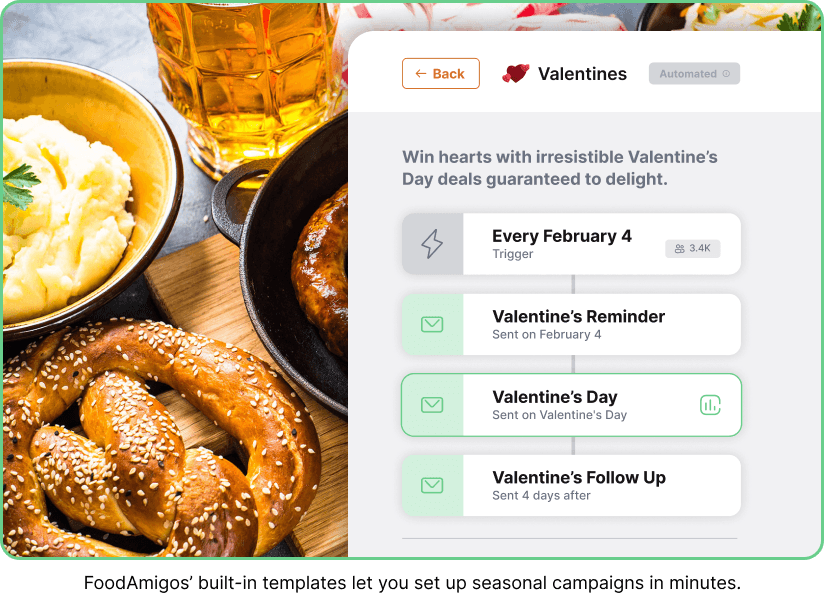The image size is (824, 593).
Task: Open the Every February 4 trigger card
Action: pyautogui.click(x=571, y=244)
